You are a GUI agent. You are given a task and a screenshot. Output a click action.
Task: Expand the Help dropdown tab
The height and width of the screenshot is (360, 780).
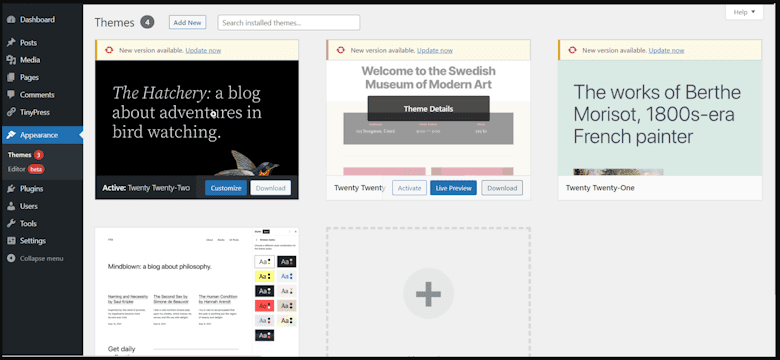pyautogui.click(x=744, y=12)
